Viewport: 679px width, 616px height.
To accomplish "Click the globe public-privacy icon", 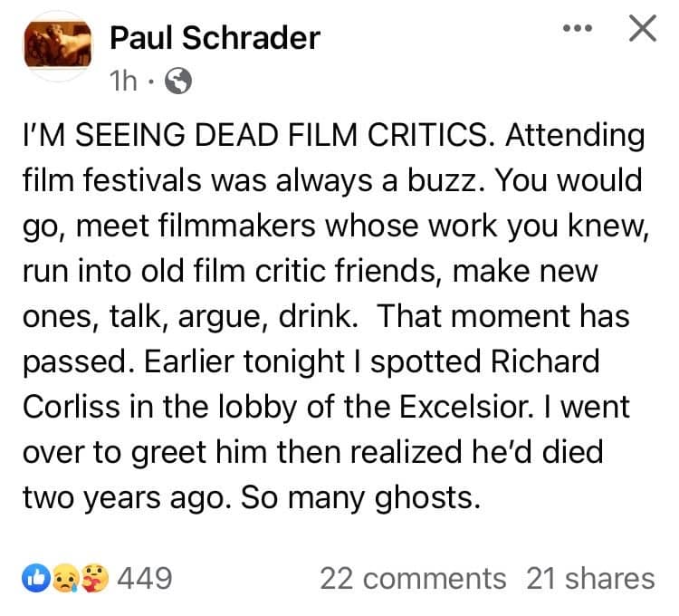I will click(x=178, y=81).
